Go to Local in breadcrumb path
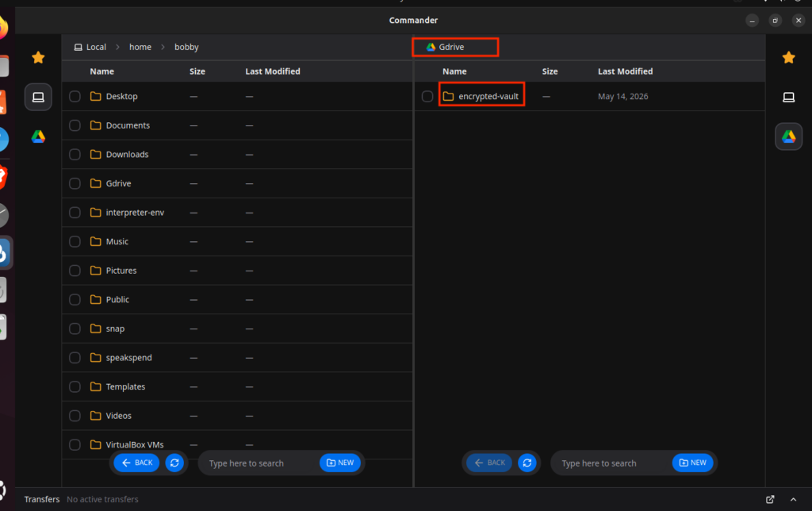This screenshot has height=511, width=812. click(x=90, y=47)
